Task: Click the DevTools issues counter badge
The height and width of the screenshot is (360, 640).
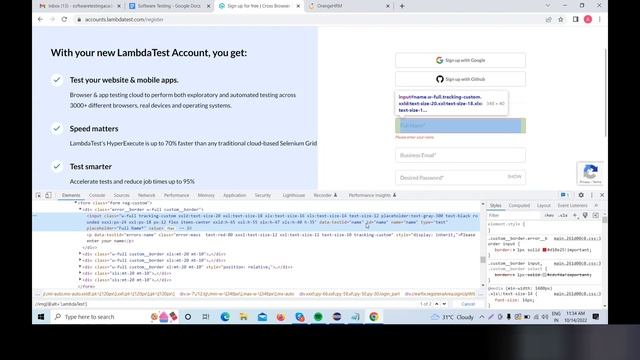Action: pyautogui.click(x=565, y=195)
